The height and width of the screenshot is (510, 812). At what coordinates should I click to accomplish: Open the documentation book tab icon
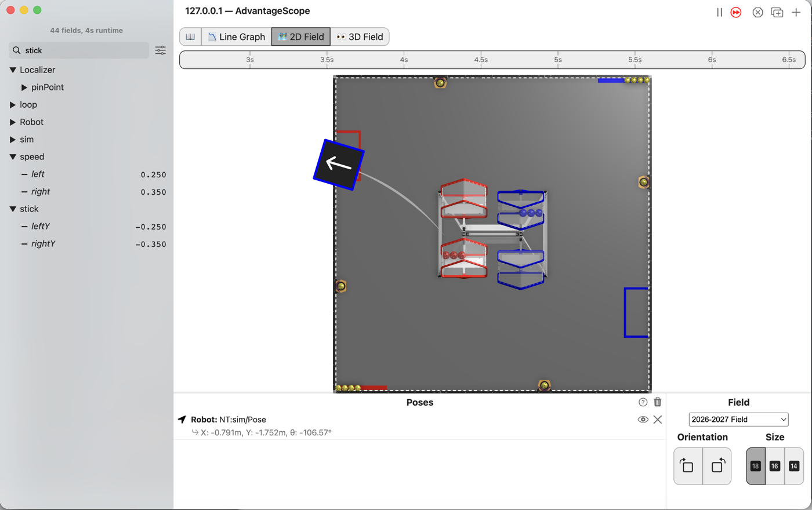[190, 37]
